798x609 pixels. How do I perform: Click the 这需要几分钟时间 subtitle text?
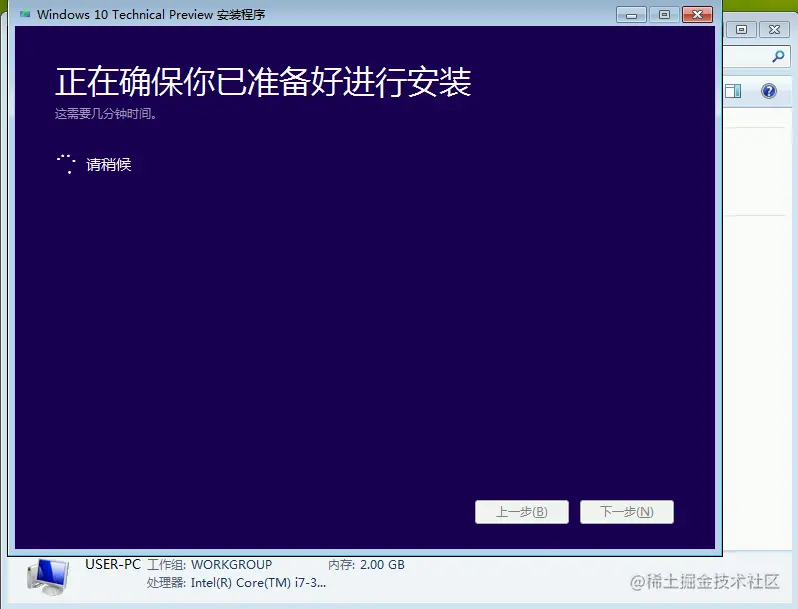pyautogui.click(x=105, y=113)
